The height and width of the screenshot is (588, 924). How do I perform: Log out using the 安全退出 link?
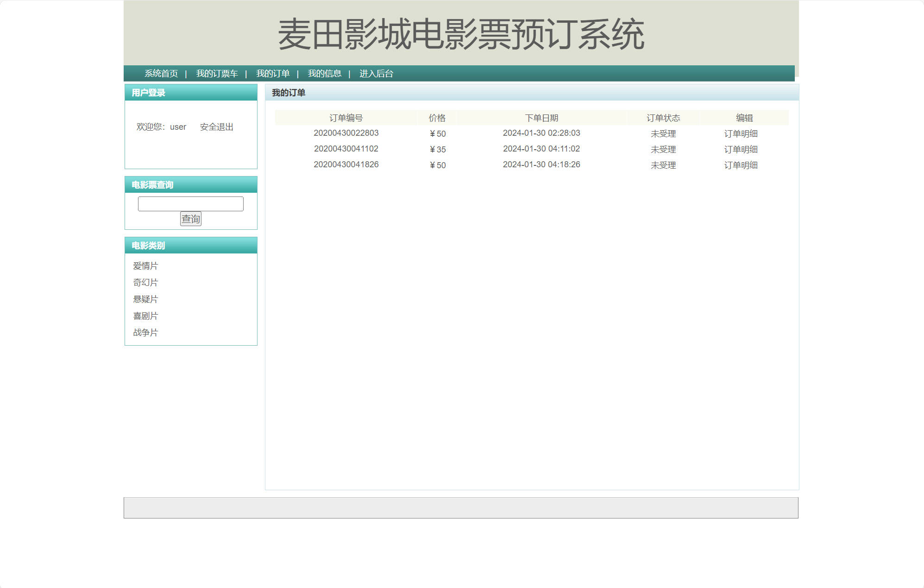216,126
